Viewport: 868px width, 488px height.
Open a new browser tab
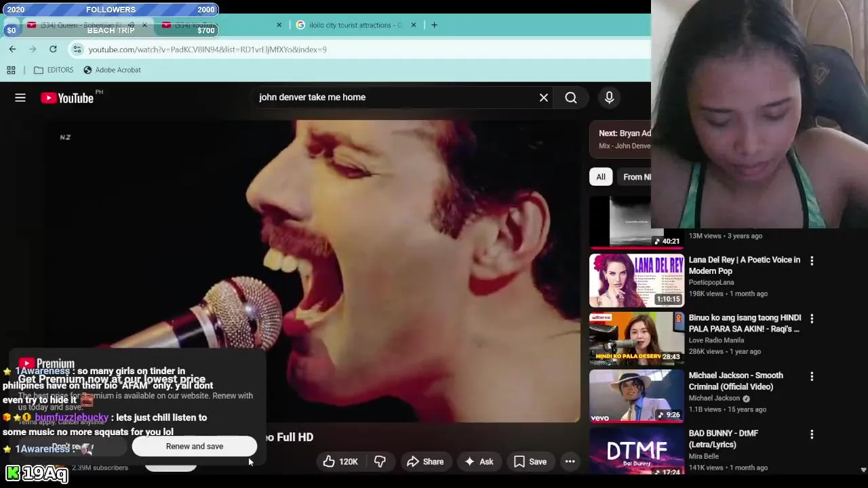(x=434, y=25)
